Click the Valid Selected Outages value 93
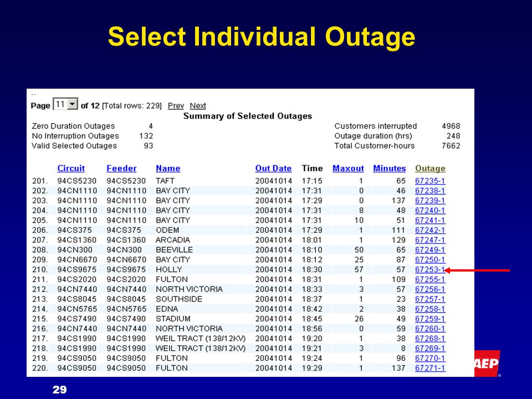Screen dimensions: 532x399 pos(149,146)
